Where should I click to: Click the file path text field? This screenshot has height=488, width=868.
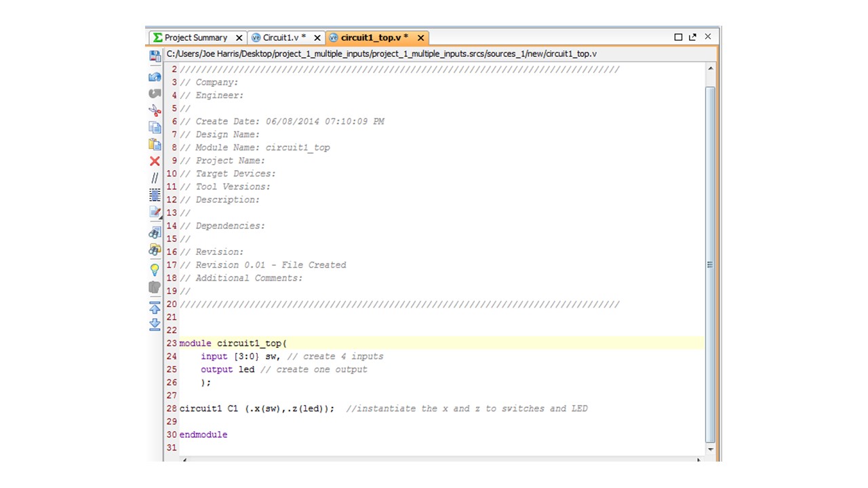click(440, 54)
